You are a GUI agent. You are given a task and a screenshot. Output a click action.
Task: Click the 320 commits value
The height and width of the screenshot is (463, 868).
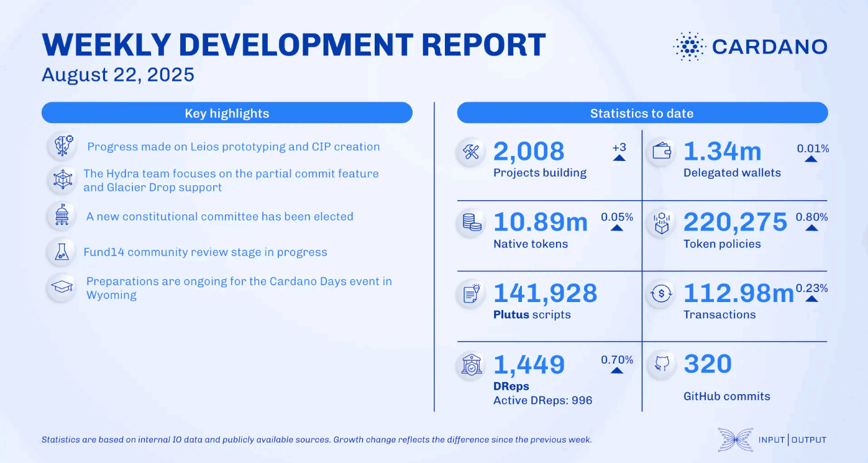click(x=708, y=364)
